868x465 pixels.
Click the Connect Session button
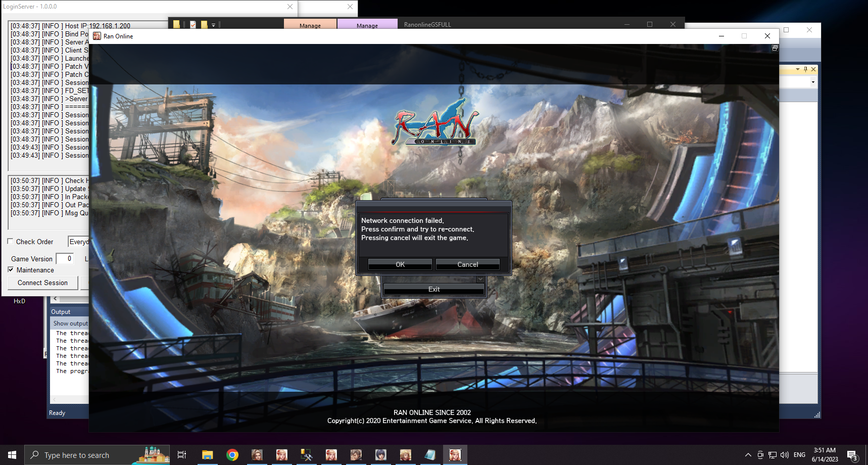[42, 283]
